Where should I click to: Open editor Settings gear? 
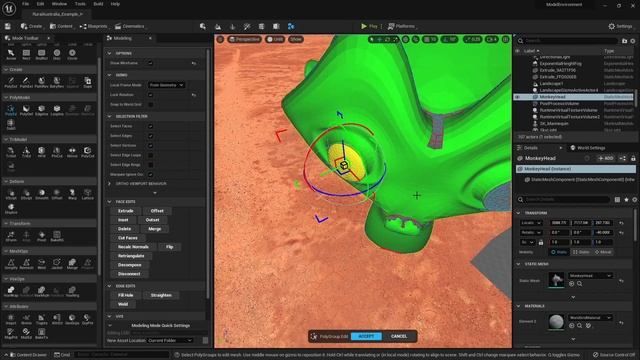pyautogui.click(x=620, y=26)
